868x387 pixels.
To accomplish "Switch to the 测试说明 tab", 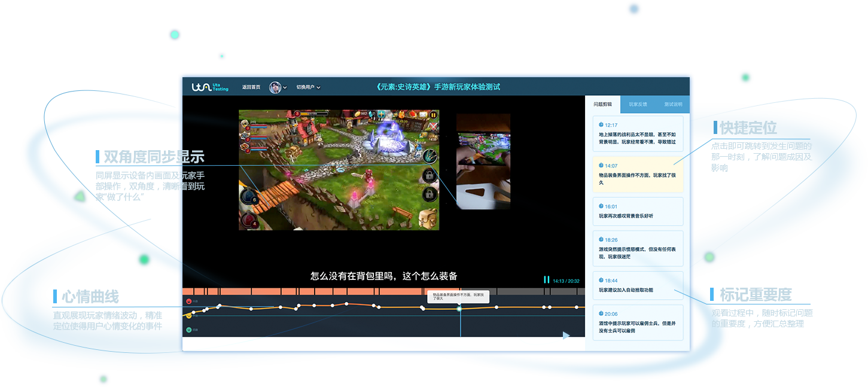I will [x=672, y=104].
